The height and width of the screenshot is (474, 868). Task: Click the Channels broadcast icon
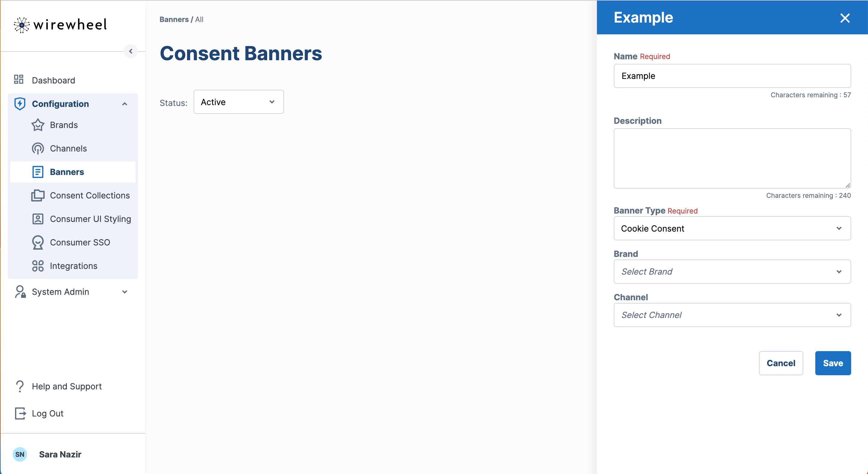click(38, 148)
